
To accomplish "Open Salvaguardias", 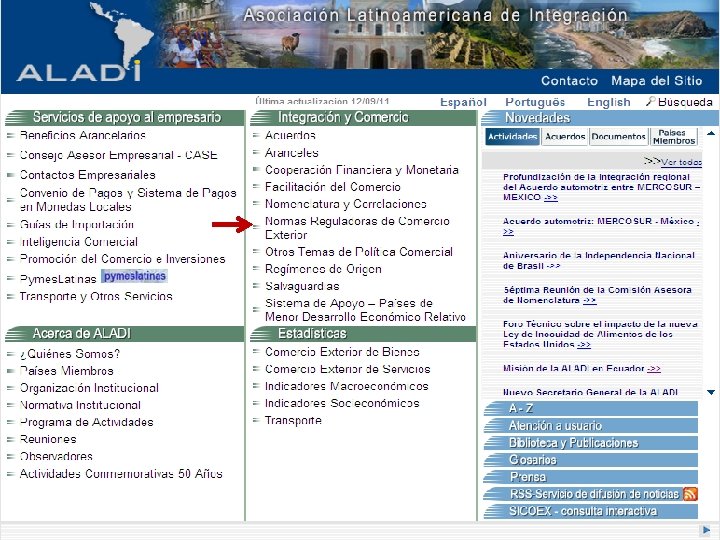I will click(x=302, y=286).
